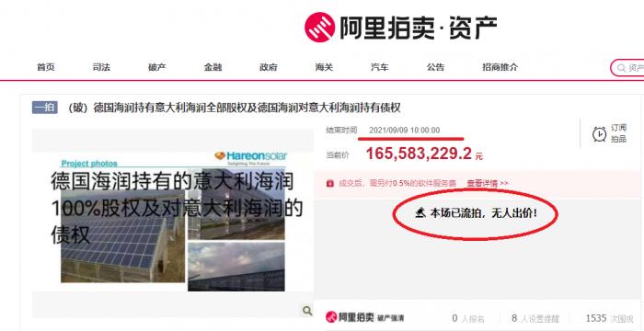
Task: Open the 政府 navigation tab
Action: point(269,67)
